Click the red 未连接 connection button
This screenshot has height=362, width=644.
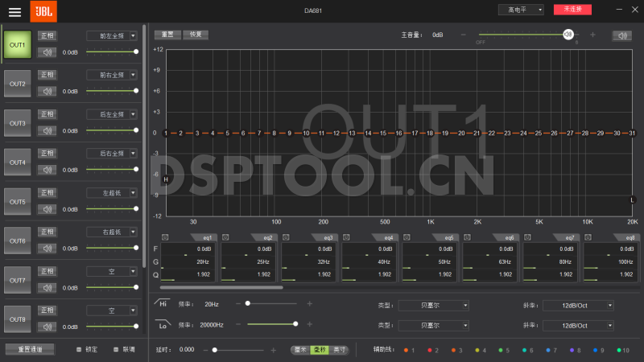click(572, 10)
